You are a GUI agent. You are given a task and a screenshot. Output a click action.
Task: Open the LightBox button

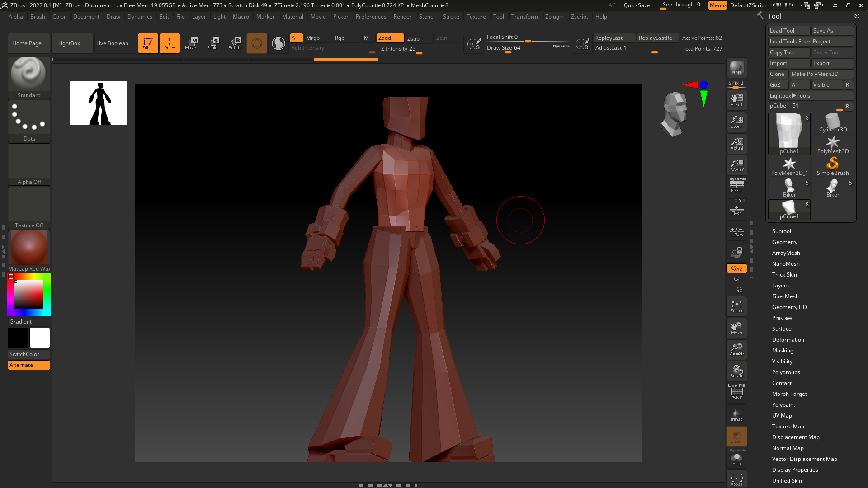(x=69, y=43)
